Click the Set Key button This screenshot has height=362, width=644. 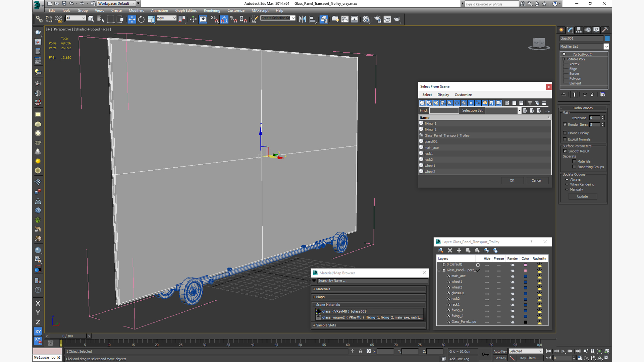[500, 358]
